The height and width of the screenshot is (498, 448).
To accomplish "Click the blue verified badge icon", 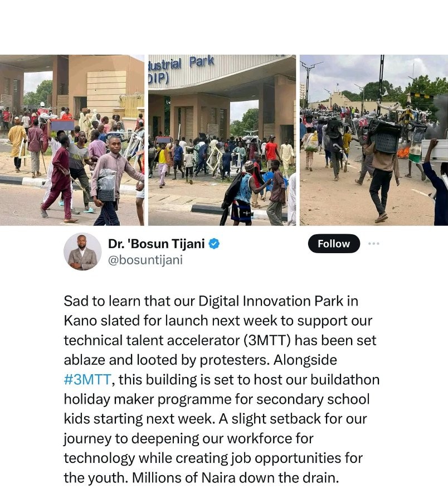I will click(214, 244).
